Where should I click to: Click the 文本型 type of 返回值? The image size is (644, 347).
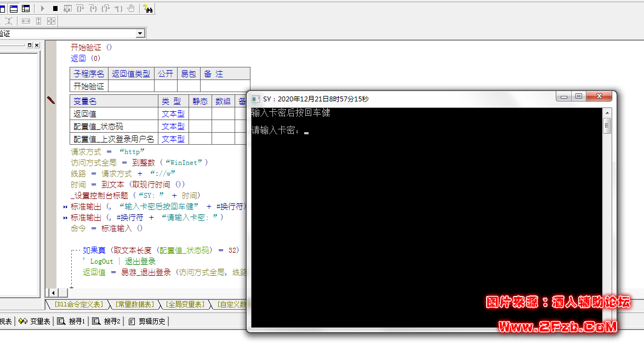point(173,114)
